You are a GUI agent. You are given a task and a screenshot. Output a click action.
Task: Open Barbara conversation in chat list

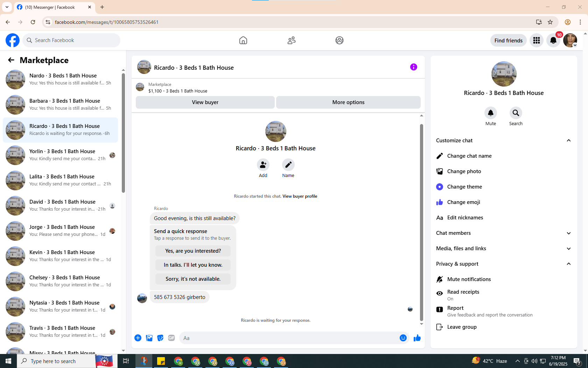click(60, 105)
